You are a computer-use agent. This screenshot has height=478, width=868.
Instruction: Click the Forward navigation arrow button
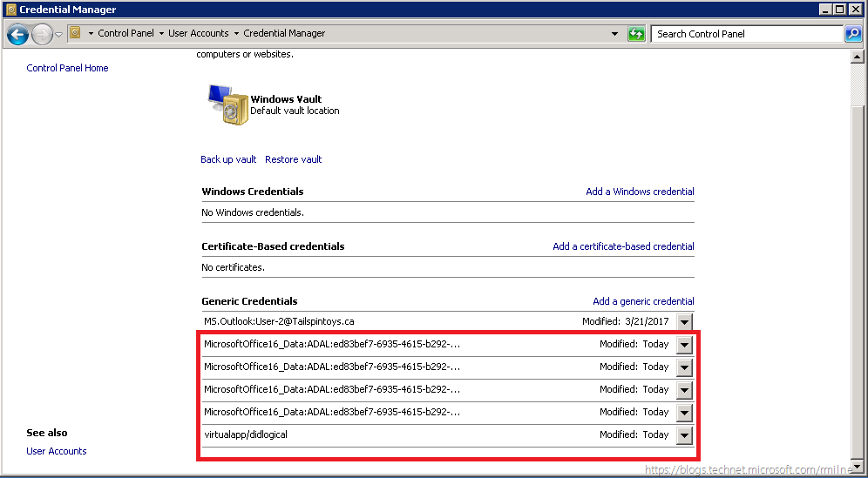(x=42, y=34)
